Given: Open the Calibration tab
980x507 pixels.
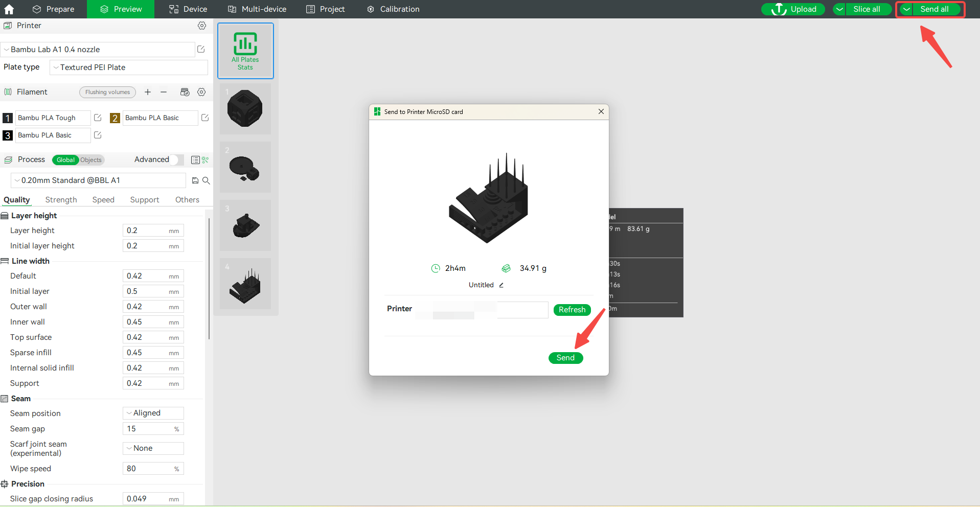Looking at the screenshot, I should point(393,9).
